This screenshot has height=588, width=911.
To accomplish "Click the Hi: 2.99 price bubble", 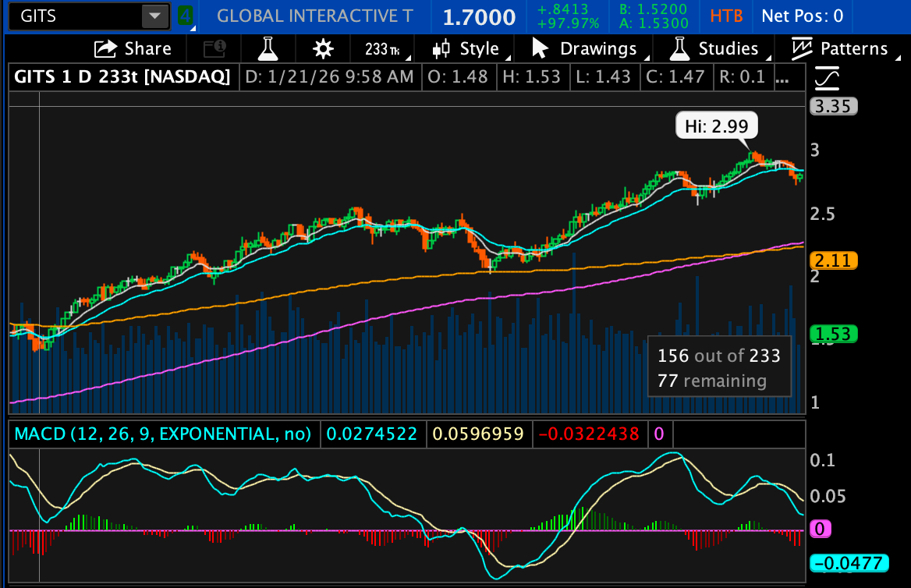I will pyautogui.click(x=716, y=125).
